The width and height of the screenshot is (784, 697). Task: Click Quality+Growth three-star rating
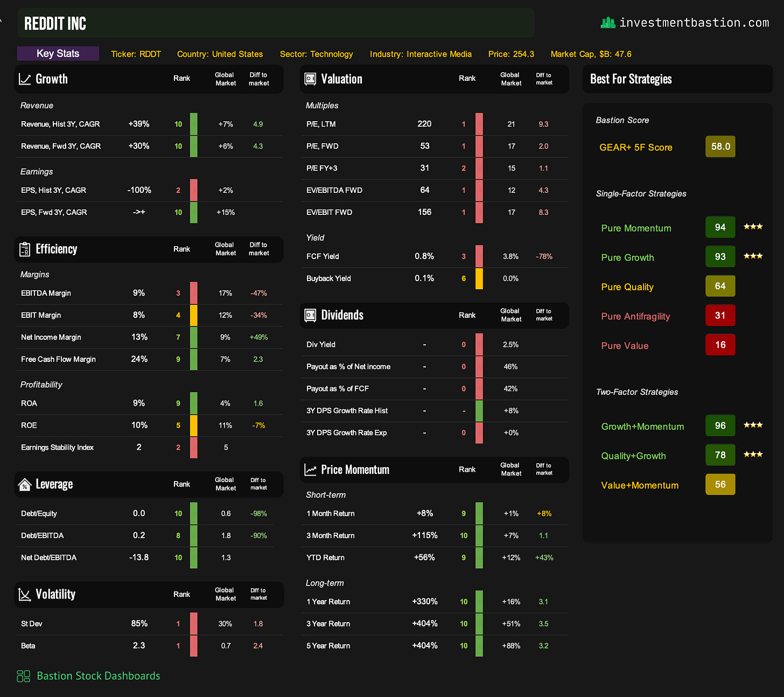pos(753,455)
